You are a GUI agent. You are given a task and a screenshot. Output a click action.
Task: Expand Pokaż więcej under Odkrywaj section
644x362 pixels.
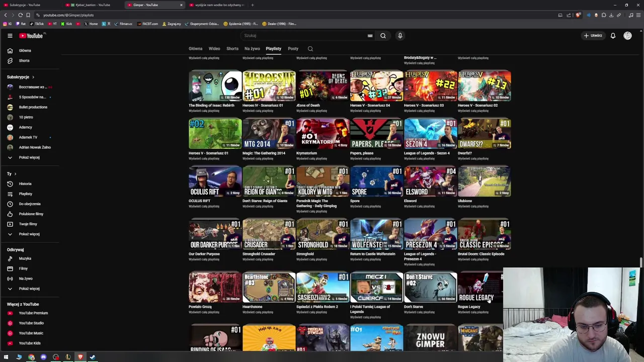click(29, 289)
